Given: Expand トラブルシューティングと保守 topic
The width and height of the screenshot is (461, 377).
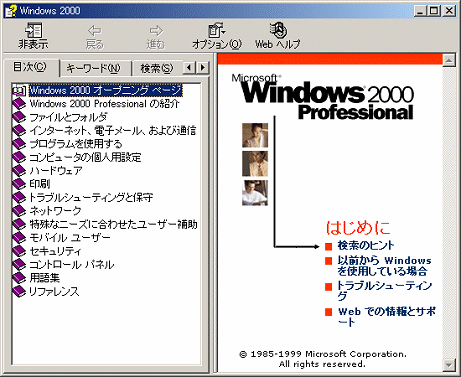Looking at the screenshot, I should click(x=91, y=197).
